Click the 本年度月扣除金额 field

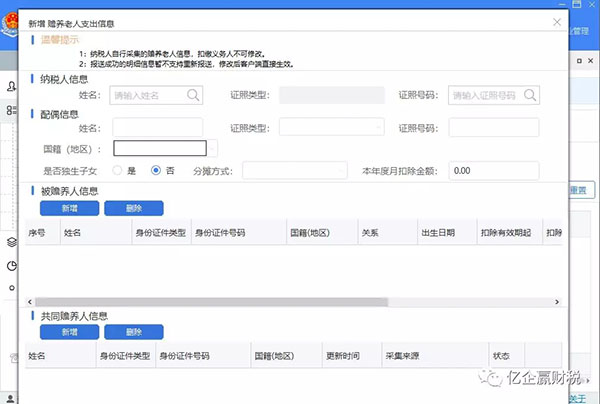click(x=494, y=171)
